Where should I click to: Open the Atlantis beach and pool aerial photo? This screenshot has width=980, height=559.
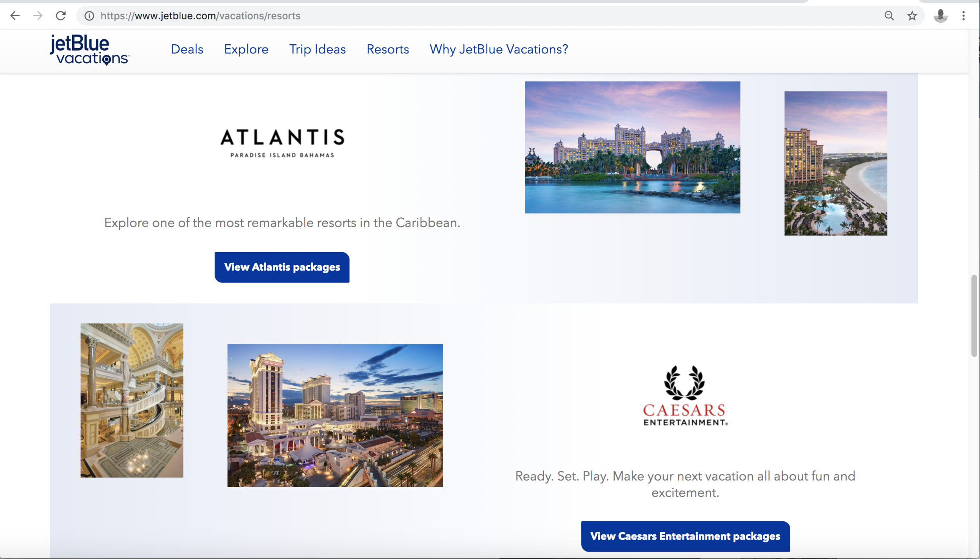pyautogui.click(x=835, y=163)
